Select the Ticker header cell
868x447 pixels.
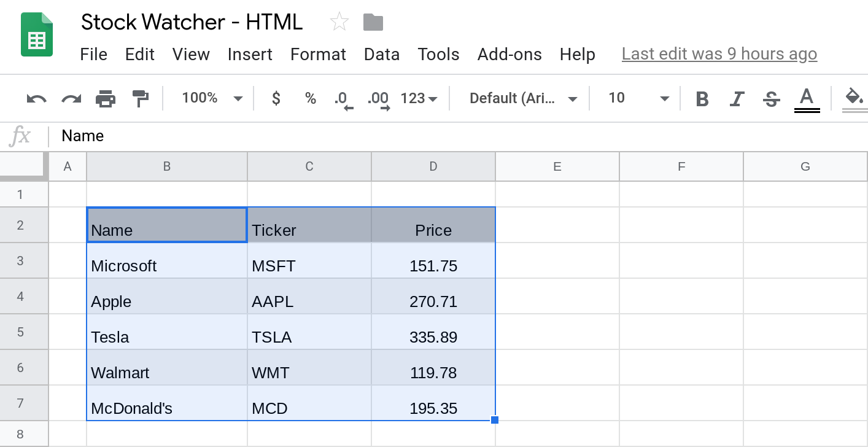(x=309, y=225)
